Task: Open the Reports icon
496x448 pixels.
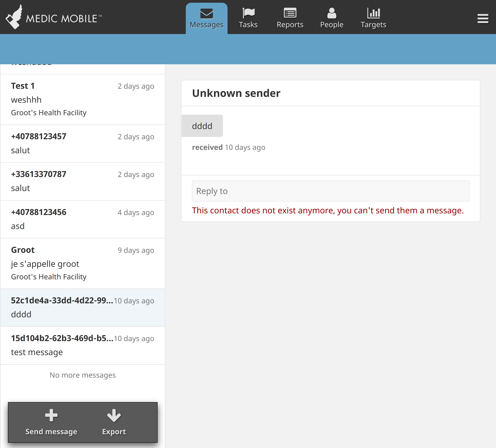Action: tap(290, 14)
